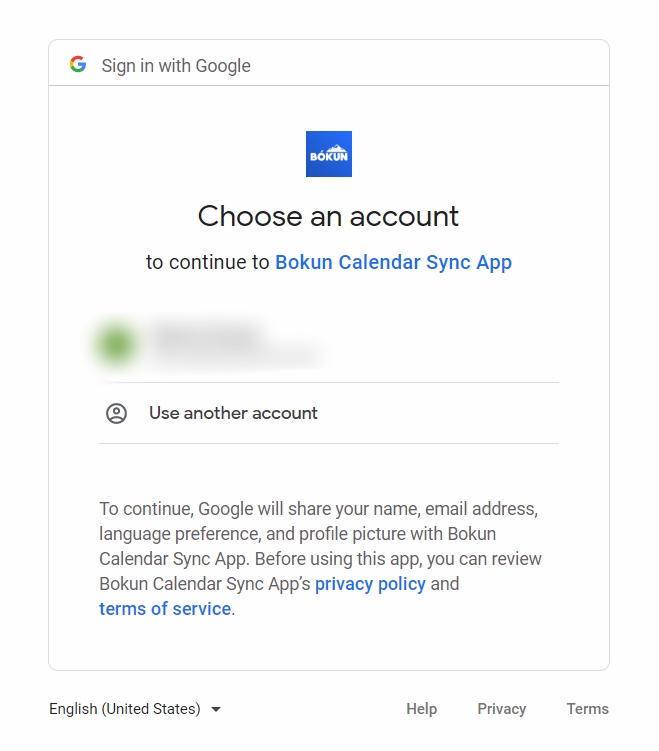Image resolution: width=659 pixels, height=751 pixels.
Task: Open the privacy policy link
Action: pos(370,584)
